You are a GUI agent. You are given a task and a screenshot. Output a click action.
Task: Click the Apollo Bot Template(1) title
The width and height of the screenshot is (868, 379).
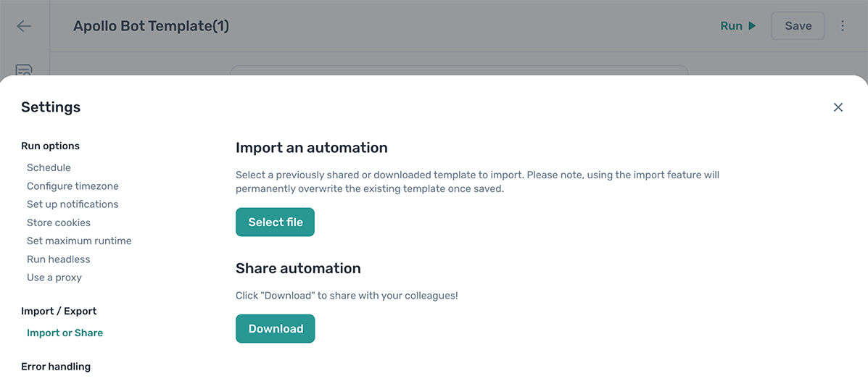151,26
